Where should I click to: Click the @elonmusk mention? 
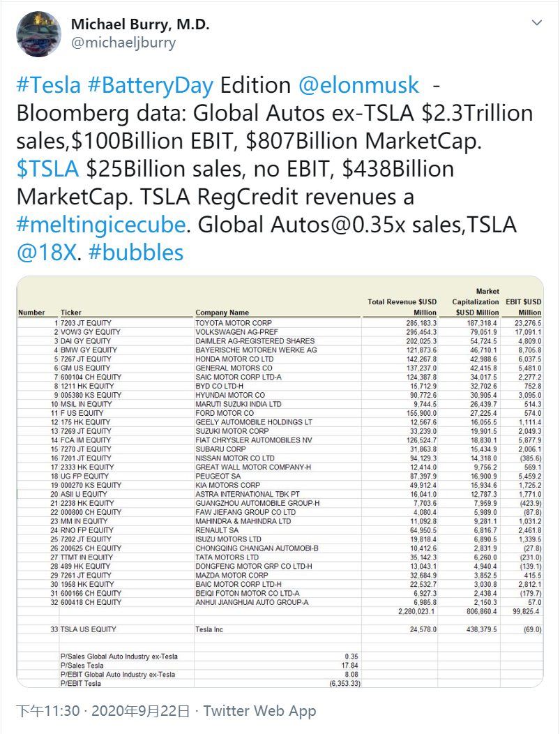coord(359,86)
